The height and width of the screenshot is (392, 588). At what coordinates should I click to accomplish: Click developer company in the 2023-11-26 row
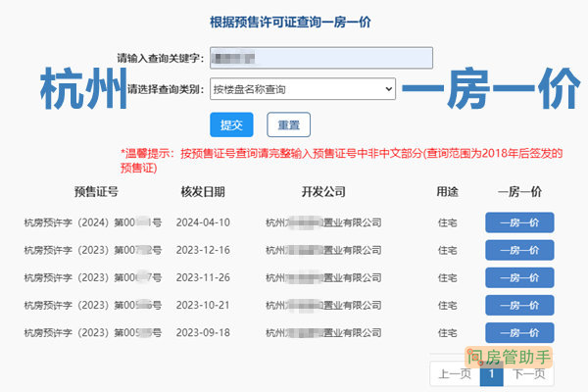click(x=323, y=277)
